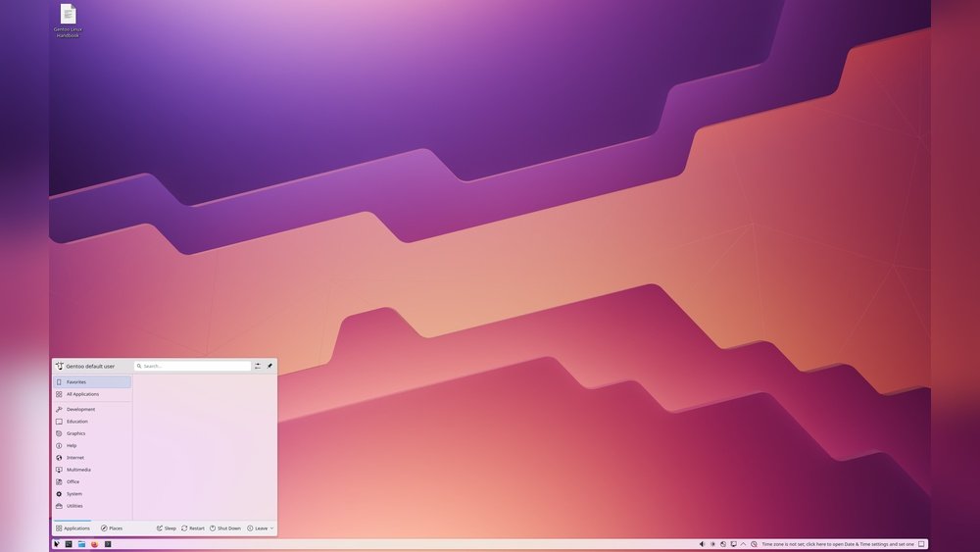Screen dimensions: 980x552
Task: Launch the first terminal icon in the taskbar
Action: [69, 544]
